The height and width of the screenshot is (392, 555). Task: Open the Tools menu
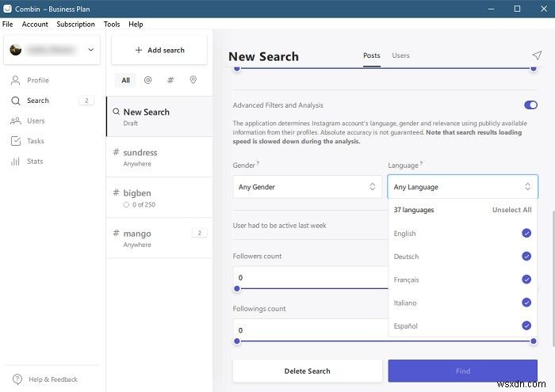(x=112, y=24)
